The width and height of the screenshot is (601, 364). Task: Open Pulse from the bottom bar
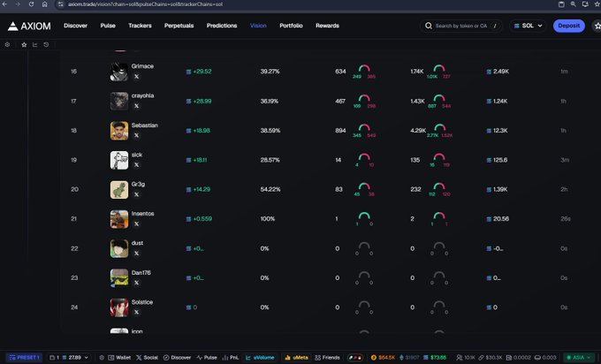point(207,358)
